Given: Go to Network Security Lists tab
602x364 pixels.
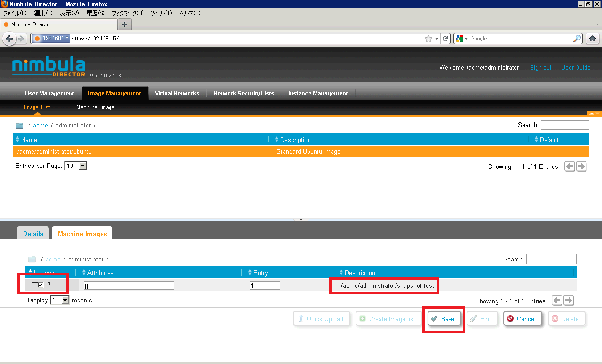Looking at the screenshot, I should tap(244, 94).
